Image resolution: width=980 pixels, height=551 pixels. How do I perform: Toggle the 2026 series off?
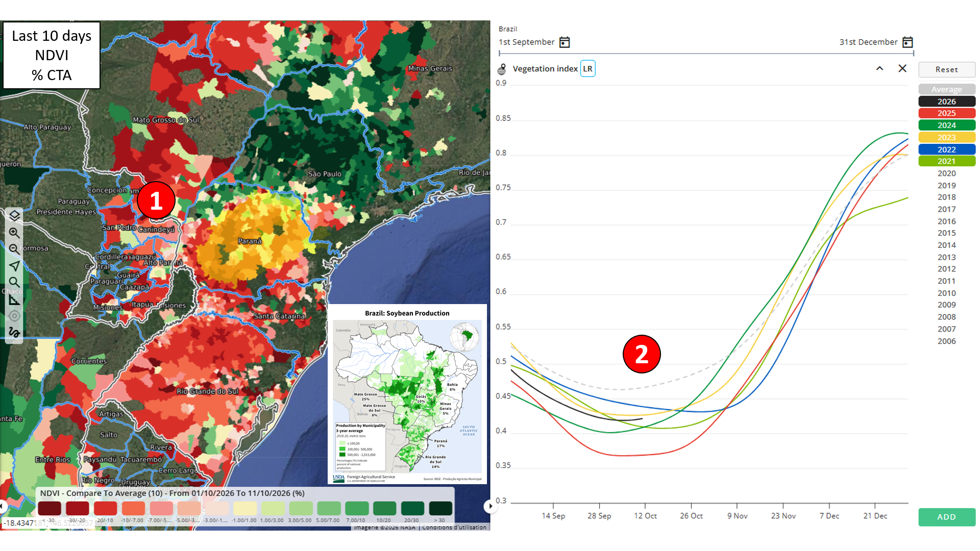pyautogui.click(x=947, y=102)
